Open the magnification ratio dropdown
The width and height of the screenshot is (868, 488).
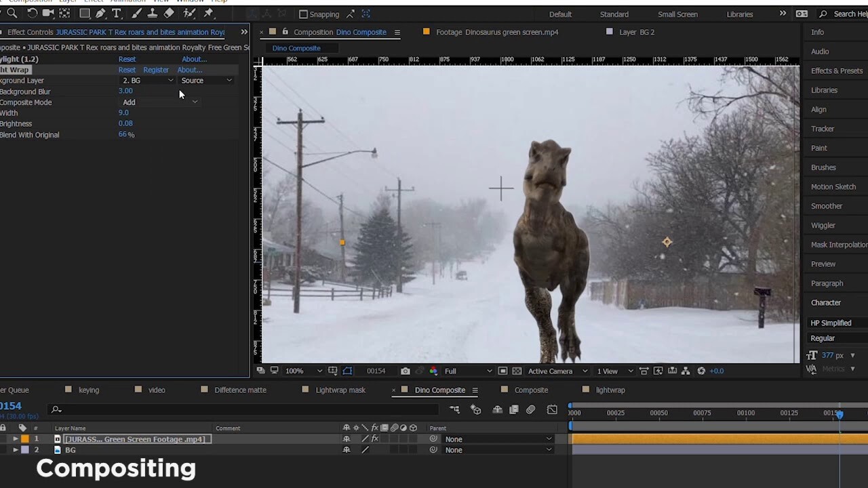[x=300, y=371]
